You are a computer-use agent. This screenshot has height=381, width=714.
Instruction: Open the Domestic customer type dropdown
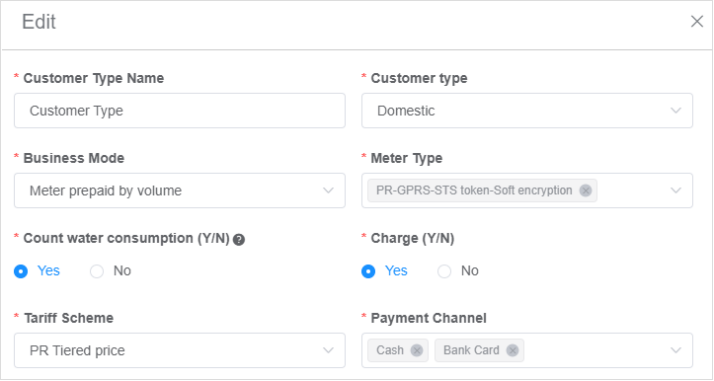(x=527, y=111)
